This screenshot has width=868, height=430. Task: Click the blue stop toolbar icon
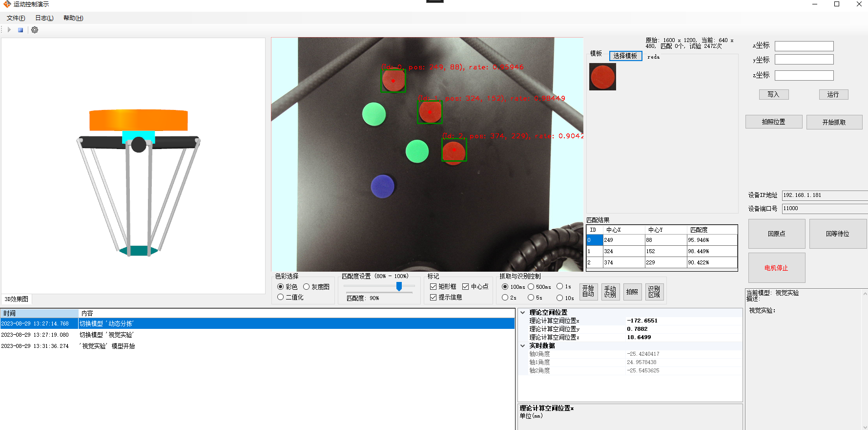click(21, 30)
